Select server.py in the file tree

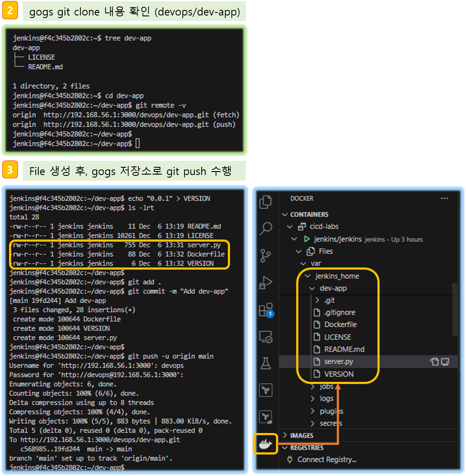click(338, 362)
